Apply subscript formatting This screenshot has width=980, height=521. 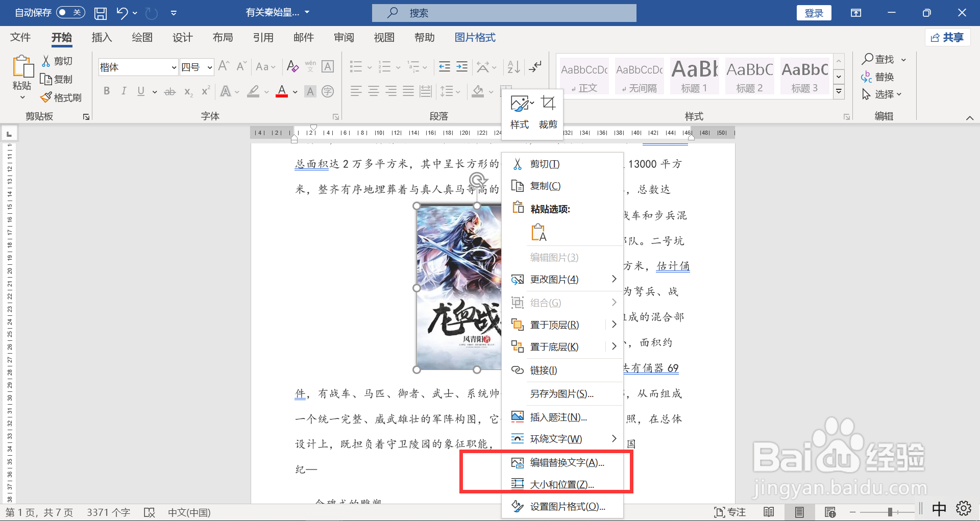188,92
